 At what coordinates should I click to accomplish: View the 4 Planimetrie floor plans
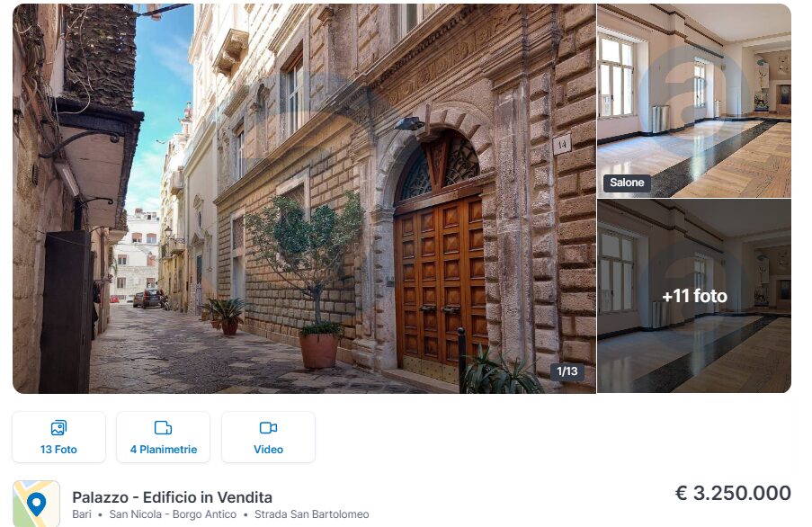coord(163,437)
